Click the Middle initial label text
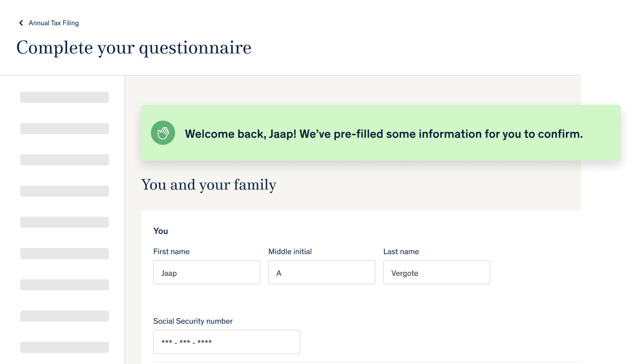The height and width of the screenshot is (364, 633). 290,252
